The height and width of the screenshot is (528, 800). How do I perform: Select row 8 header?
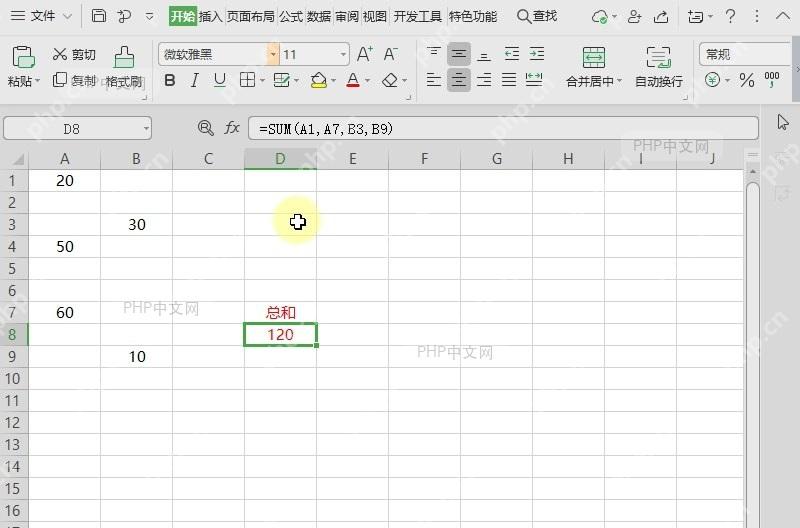14,335
